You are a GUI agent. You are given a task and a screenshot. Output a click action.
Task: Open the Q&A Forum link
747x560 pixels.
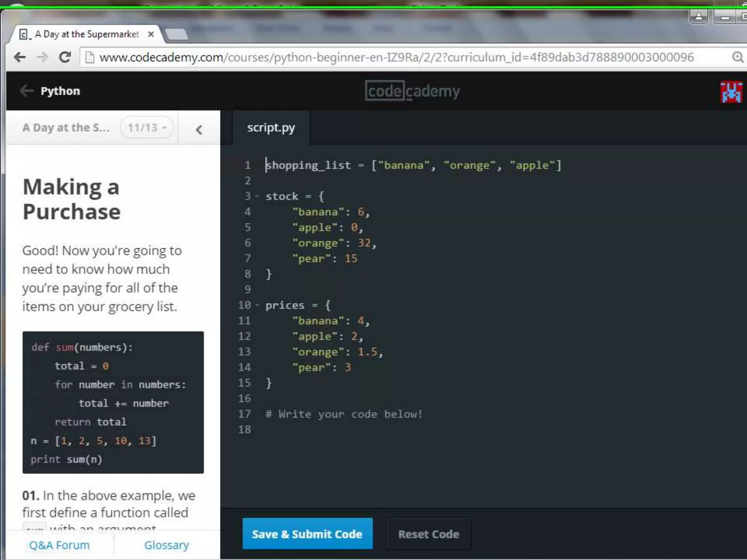coord(59,545)
